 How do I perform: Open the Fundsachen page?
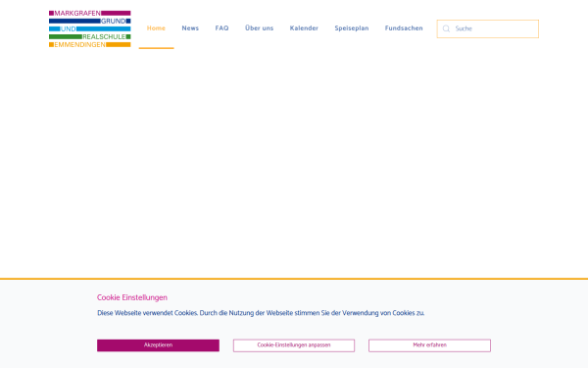(404, 28)
